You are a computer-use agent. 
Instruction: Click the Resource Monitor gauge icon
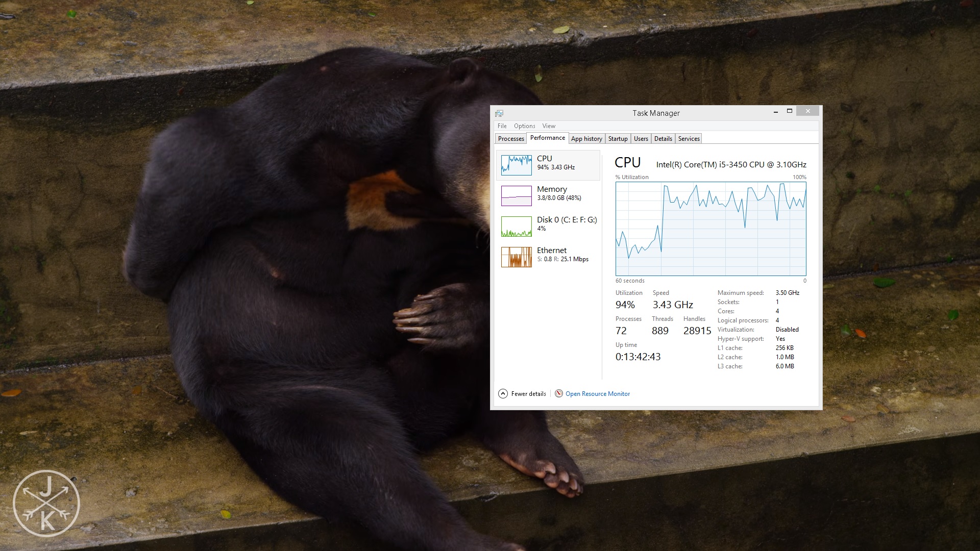click(559, 393)
